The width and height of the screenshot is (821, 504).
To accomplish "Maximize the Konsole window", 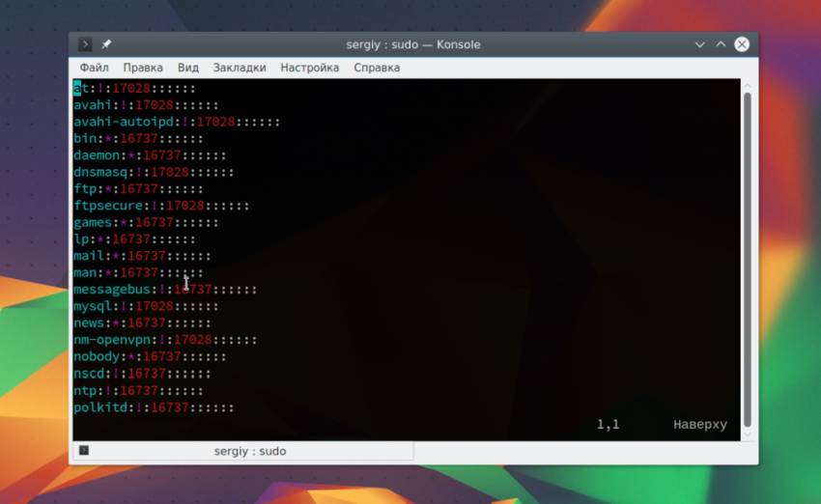I will (721, 44).
